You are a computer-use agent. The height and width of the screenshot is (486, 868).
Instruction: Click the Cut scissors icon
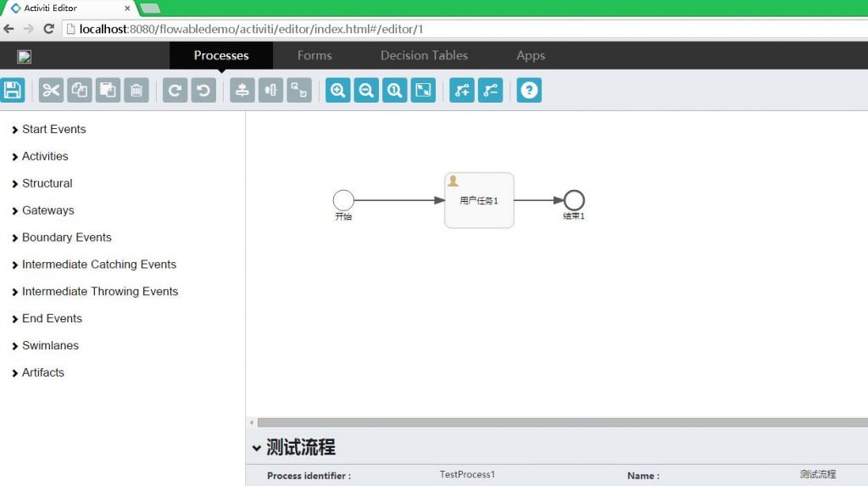coord(51,90)
